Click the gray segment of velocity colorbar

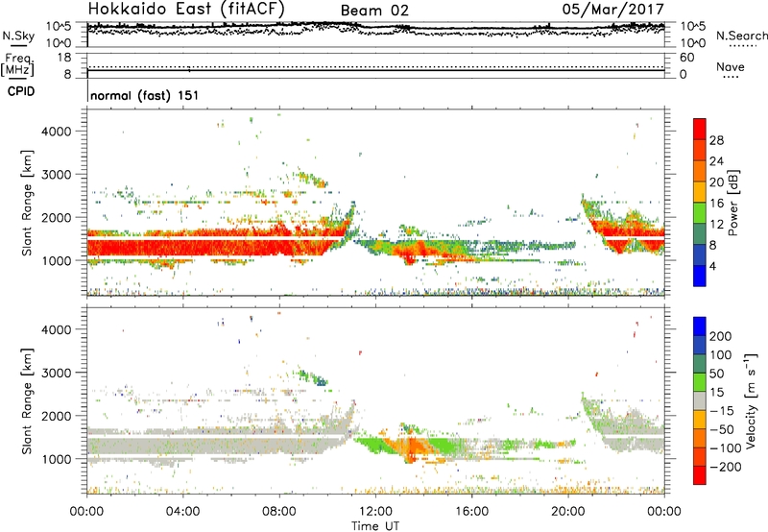point(700,400)
